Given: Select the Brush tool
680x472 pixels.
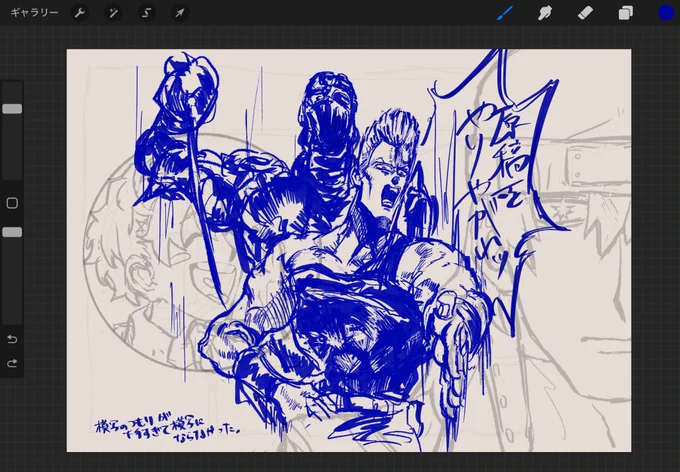Looking at the screenshot, I should point(505,13).
